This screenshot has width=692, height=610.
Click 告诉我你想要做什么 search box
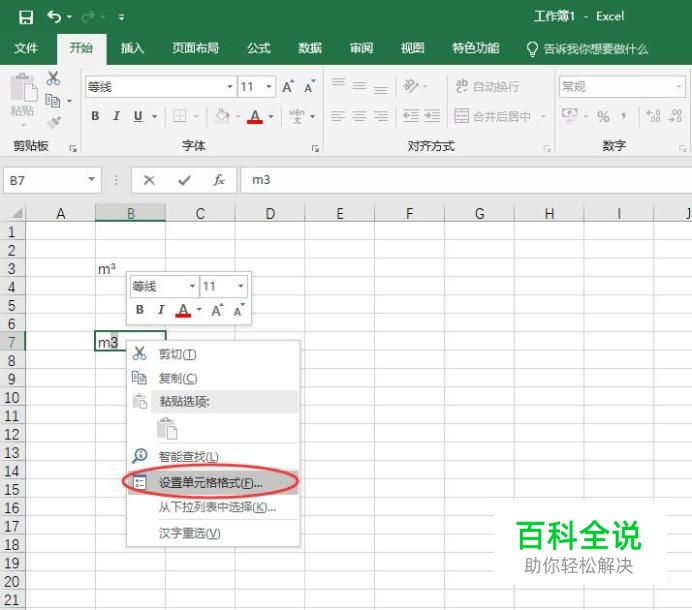(x=587, y=49)
